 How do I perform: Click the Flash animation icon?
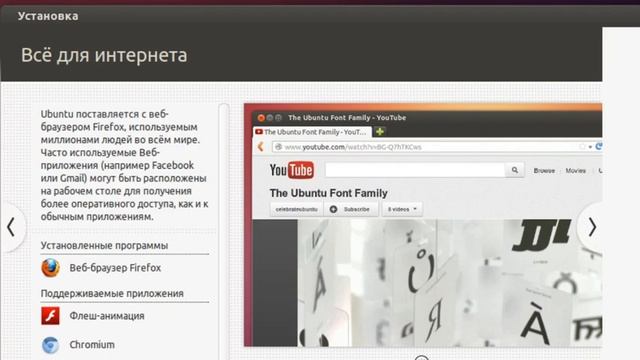50,316
